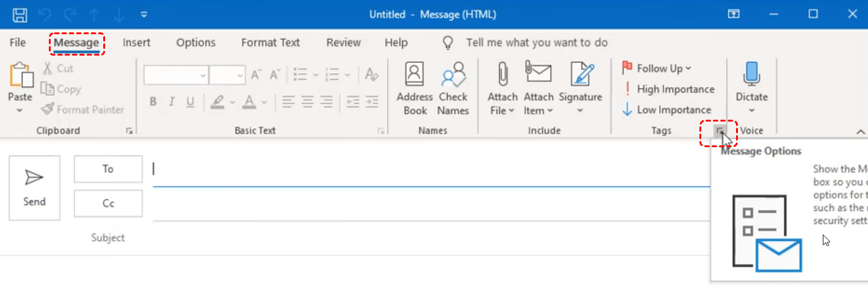Open the Format Text tab
Image resolution: width=868 pixels, height=306 pixels.
[270, 43]
